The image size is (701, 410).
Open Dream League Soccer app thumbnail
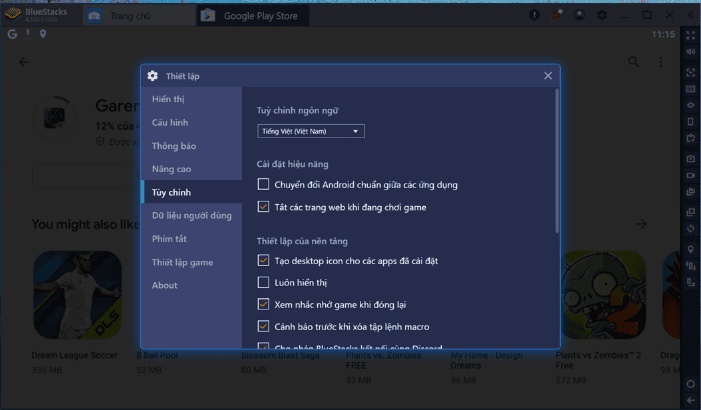click(x=77, y=295)
